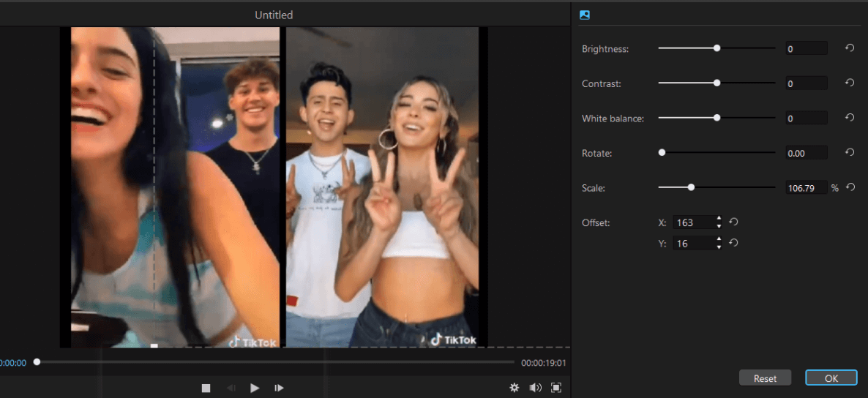Increase Offset X with the up arrow
Image resolution: width=868 pixels, height=398 pixels.
coord(719,219)
